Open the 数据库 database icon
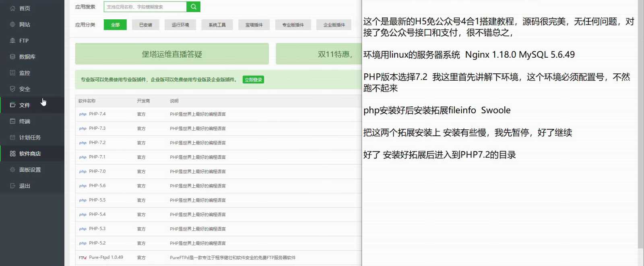 click(x=12, y=56)
